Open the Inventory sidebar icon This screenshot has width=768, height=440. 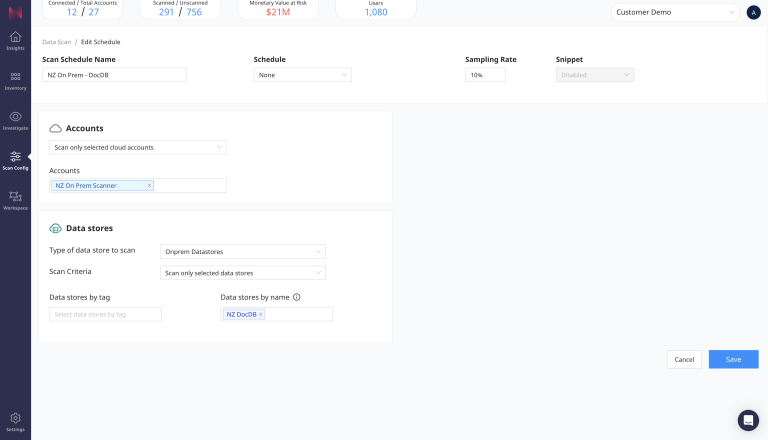tap(15, 79)
